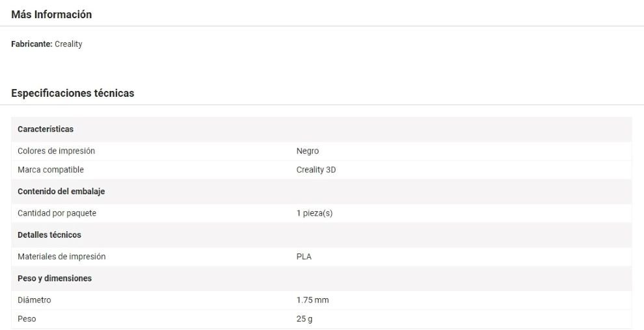Click the Contenido del embalaje header
644x330 pixels.
coord(61,192)
